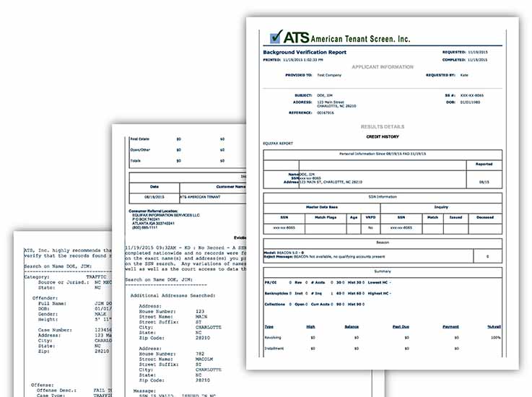Click the 'PROVIDED TO:' label

pyautogui.click(x=299, y=75)
